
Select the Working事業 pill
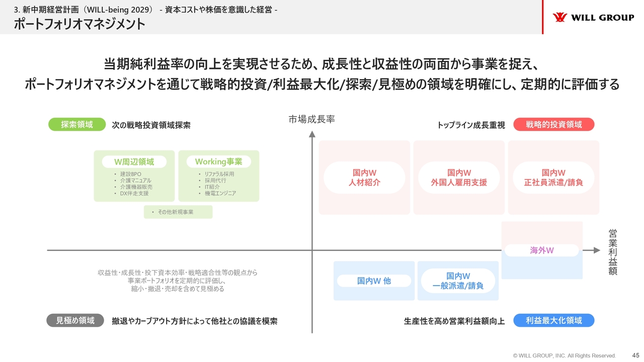[218, 162]
